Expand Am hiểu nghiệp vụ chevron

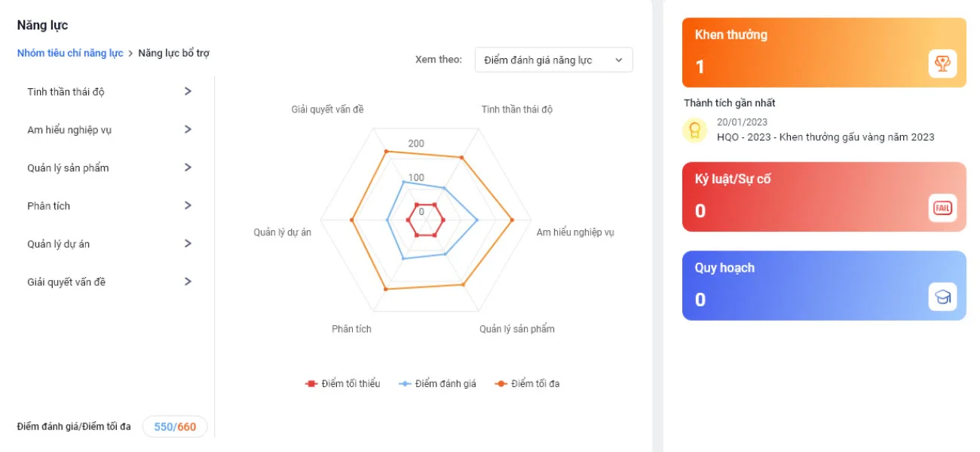coord(188,129)
